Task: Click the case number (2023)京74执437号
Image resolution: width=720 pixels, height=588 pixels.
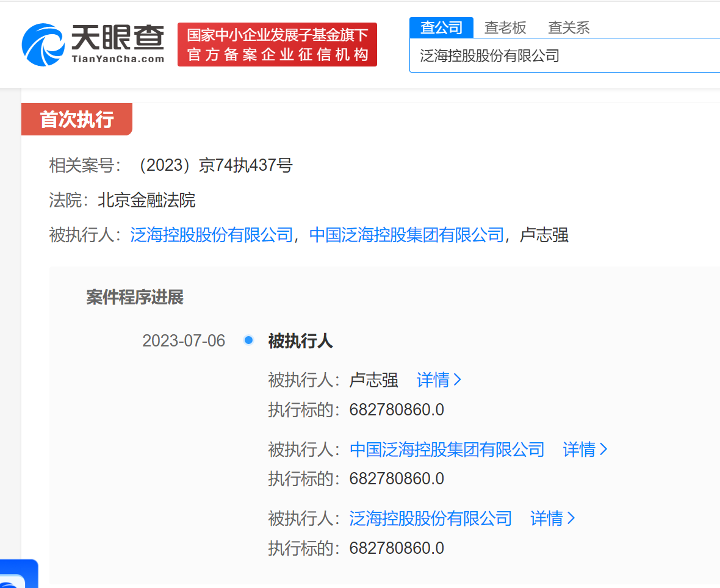Action: coord(212,165)
